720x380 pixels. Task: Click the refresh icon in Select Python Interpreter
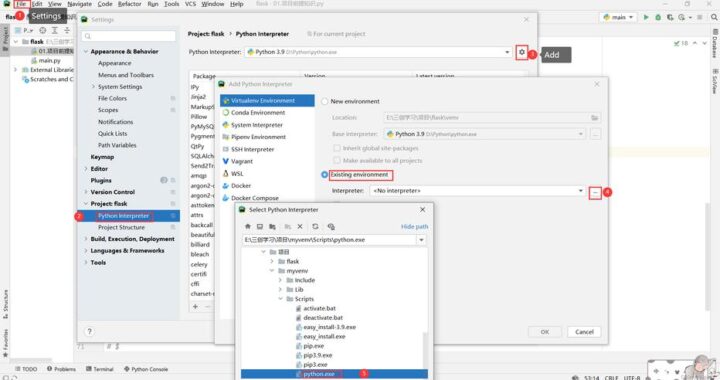tap(315, 227)
